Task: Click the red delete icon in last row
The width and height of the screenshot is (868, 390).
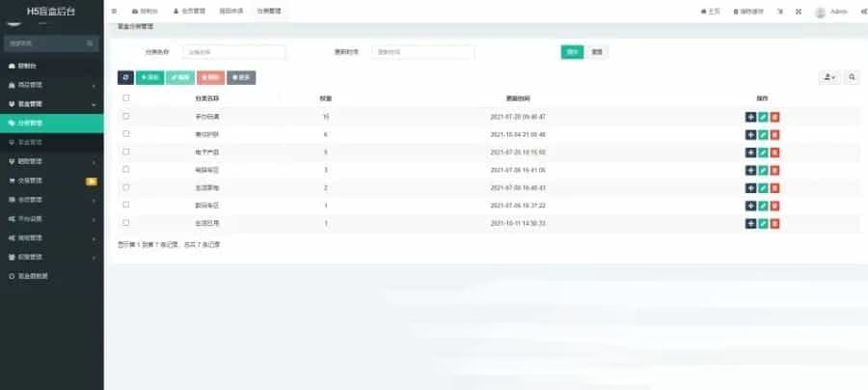Action: [x=774, y=223]
